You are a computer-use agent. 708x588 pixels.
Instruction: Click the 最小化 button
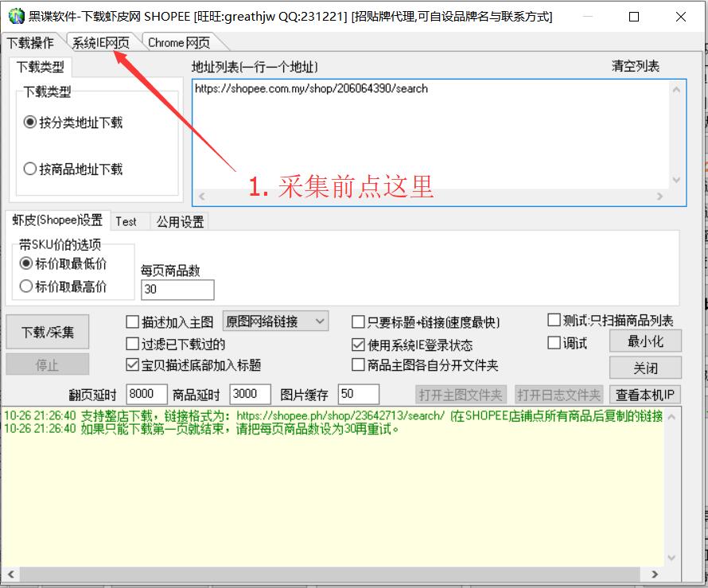pos(645,341)
